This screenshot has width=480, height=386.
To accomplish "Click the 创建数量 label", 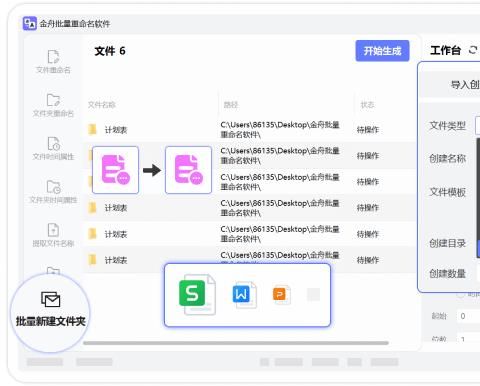I will tap(447, 274).
